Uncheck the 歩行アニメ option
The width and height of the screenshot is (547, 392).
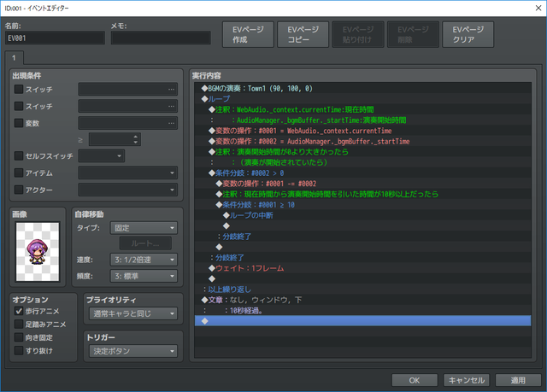19,311
